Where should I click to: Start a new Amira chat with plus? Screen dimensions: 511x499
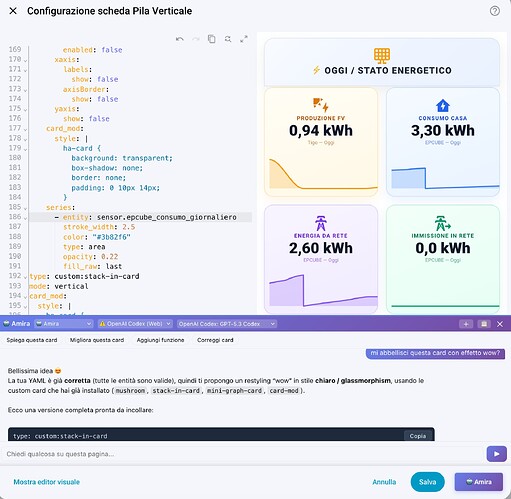point(466,324)
